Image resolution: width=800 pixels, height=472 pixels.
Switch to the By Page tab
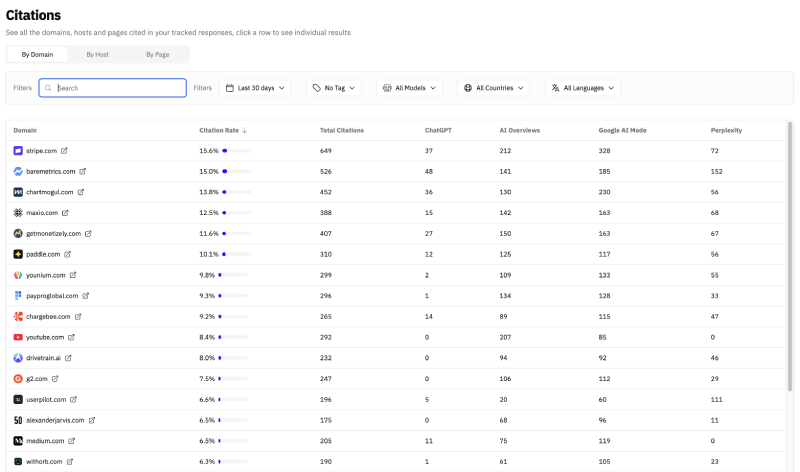158,54
